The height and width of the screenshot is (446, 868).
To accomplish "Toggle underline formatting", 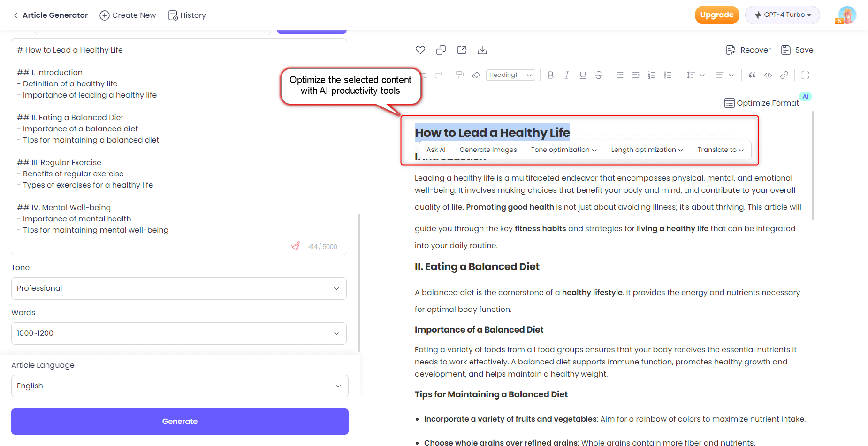I will [583, 75].
